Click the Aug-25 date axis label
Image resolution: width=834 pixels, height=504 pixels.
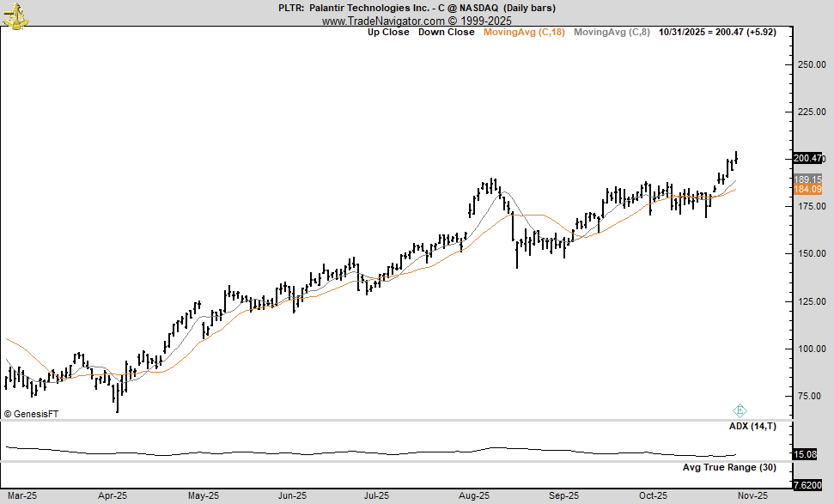click(x=474, y=495)
